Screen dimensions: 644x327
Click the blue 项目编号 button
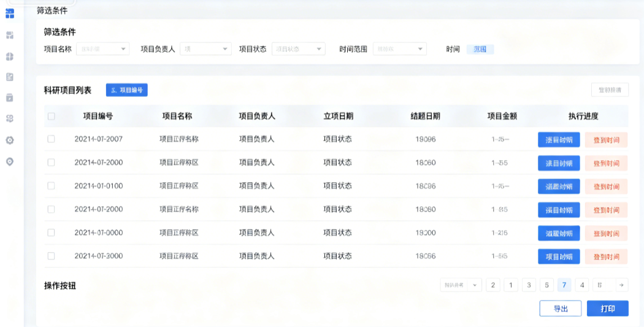(x=126, y=90)
